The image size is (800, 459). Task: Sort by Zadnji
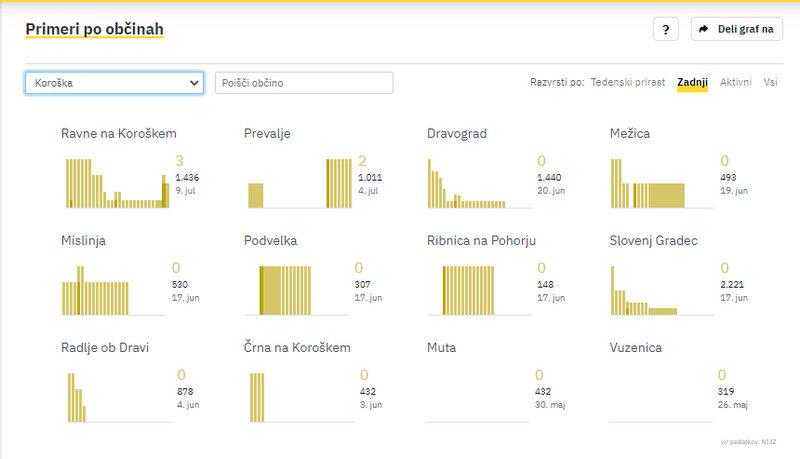[692, 83]
